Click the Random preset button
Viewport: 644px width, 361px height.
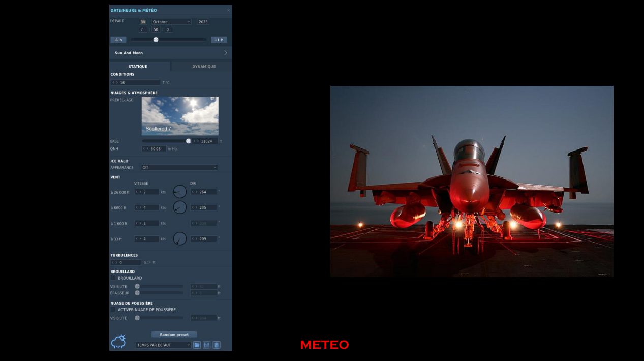click(174, 335)
